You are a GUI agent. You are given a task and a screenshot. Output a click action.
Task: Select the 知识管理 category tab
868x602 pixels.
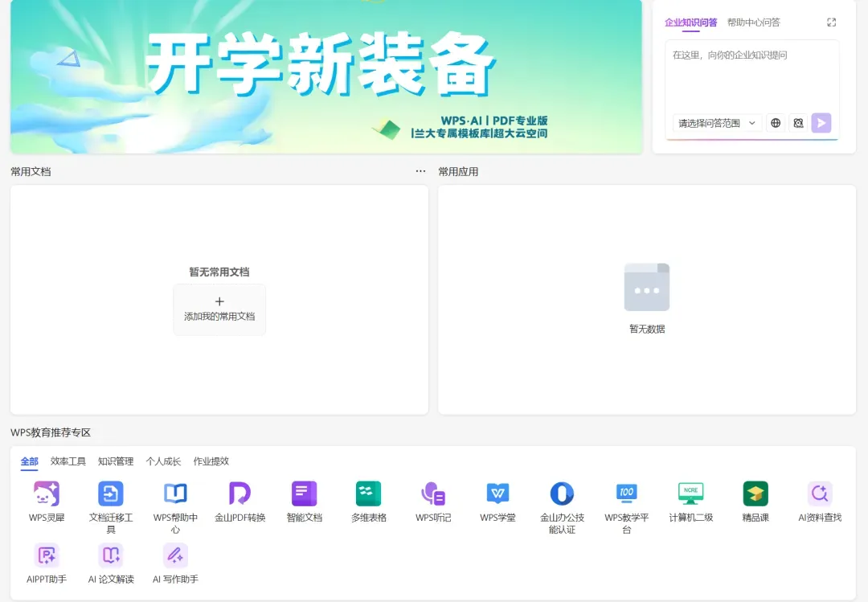coord(116,461)
